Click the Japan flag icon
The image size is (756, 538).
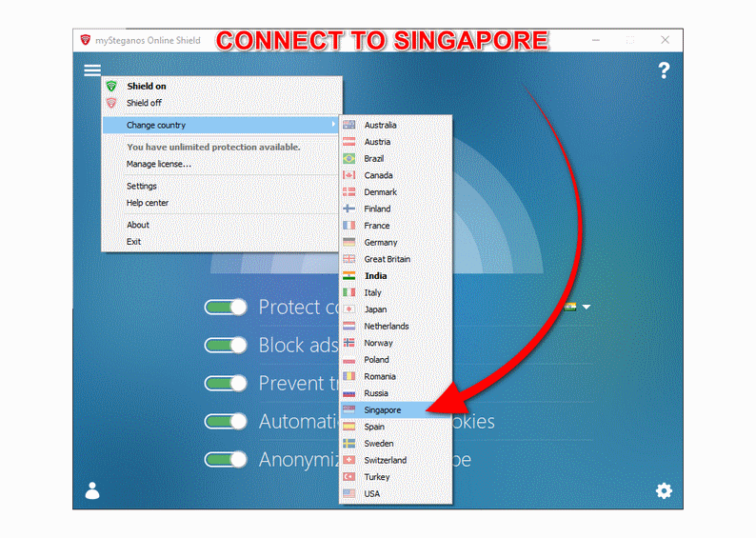coord(349,309)
